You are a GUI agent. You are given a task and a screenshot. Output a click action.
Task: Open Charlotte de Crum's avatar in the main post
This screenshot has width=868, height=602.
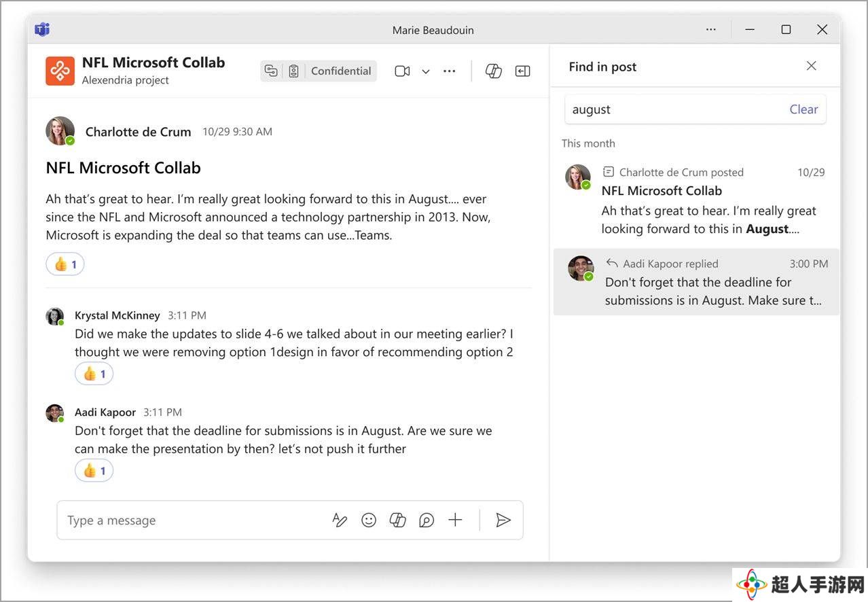60,131
